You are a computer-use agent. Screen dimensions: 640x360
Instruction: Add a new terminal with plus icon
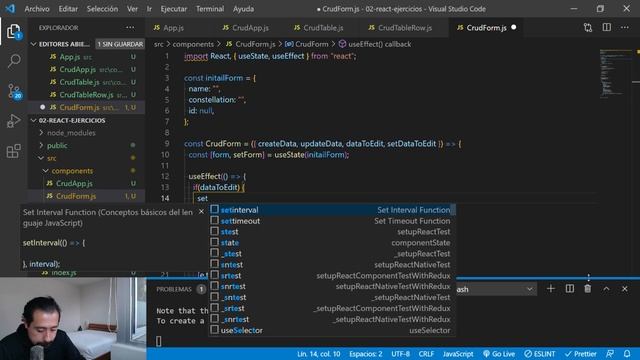click(551, 289)
